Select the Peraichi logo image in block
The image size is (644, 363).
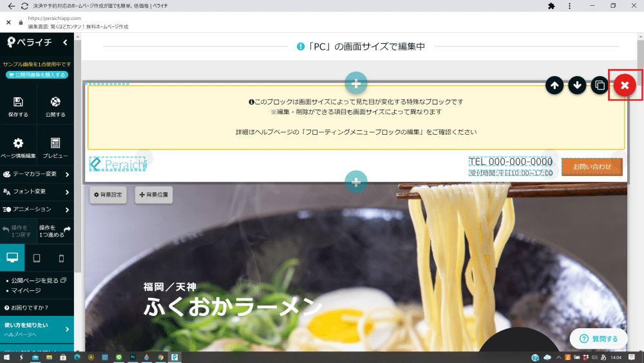[118, 164]
